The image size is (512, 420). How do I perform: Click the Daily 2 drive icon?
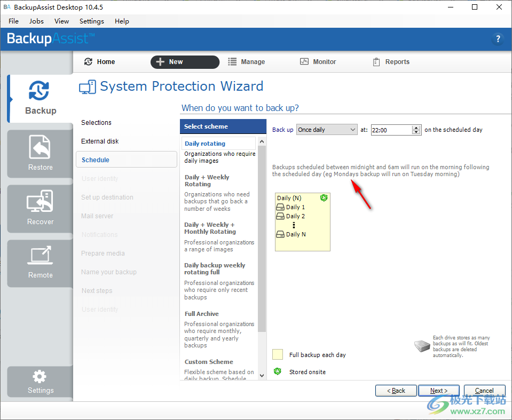(x=280, y=216)
